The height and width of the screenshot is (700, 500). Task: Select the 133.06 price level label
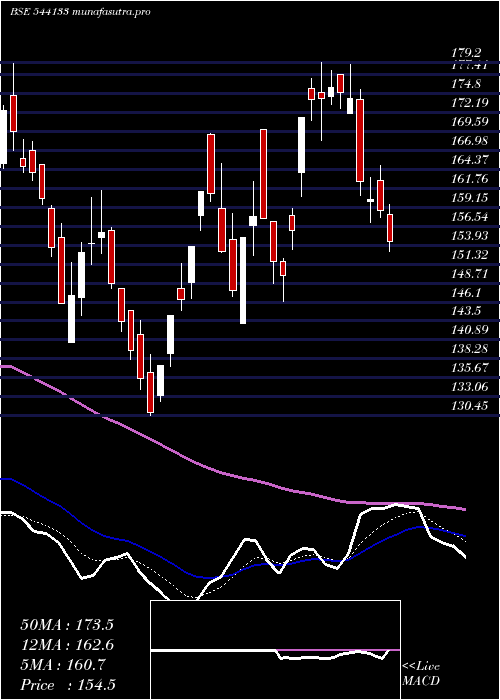(470, 387)
